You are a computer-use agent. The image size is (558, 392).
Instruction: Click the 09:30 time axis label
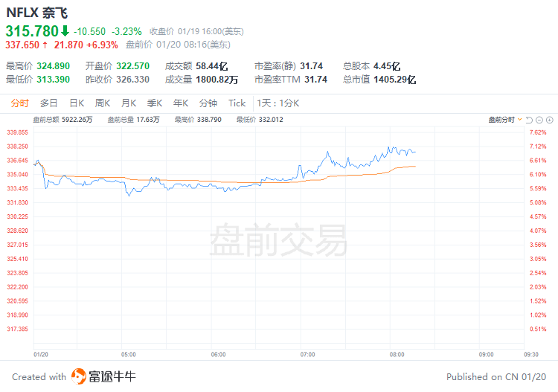531,354
